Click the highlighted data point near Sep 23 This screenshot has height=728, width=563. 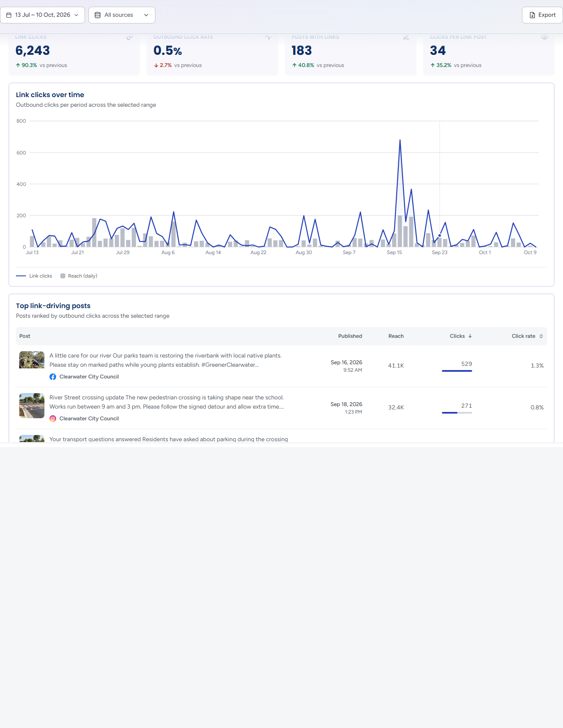[439, 235]
